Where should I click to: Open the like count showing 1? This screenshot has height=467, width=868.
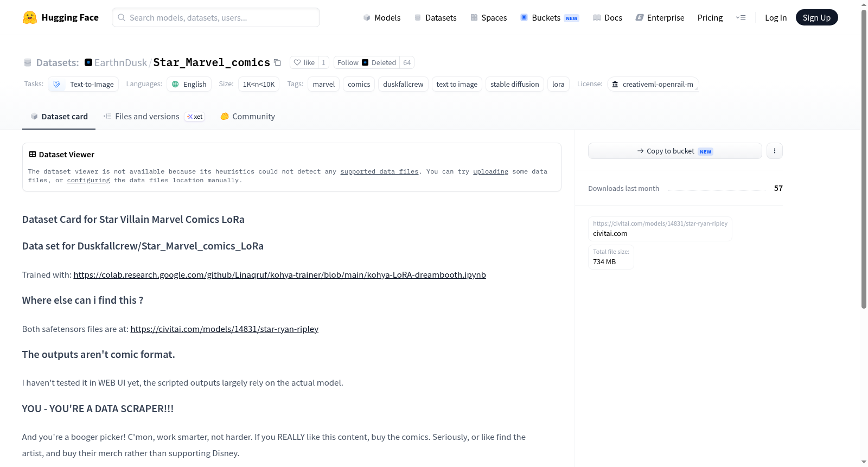tap(323, 62)
